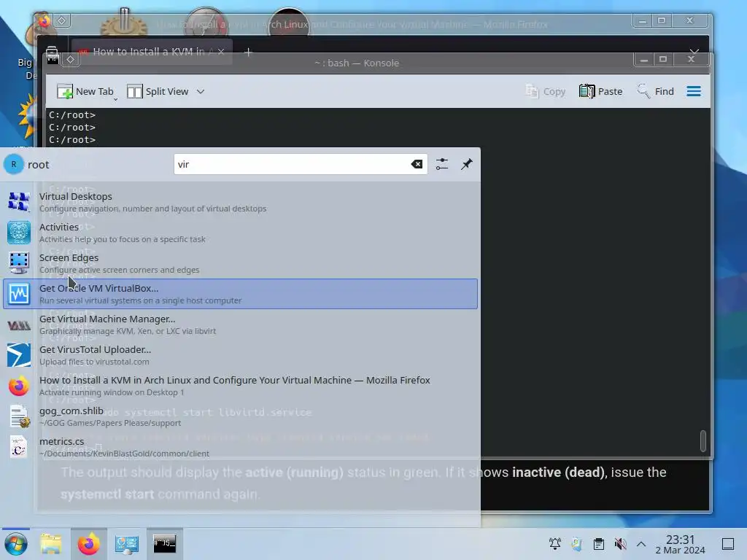747x560 pixels.
Task: Click 'Activities help you to focus' description
Action: pos(123,239)
